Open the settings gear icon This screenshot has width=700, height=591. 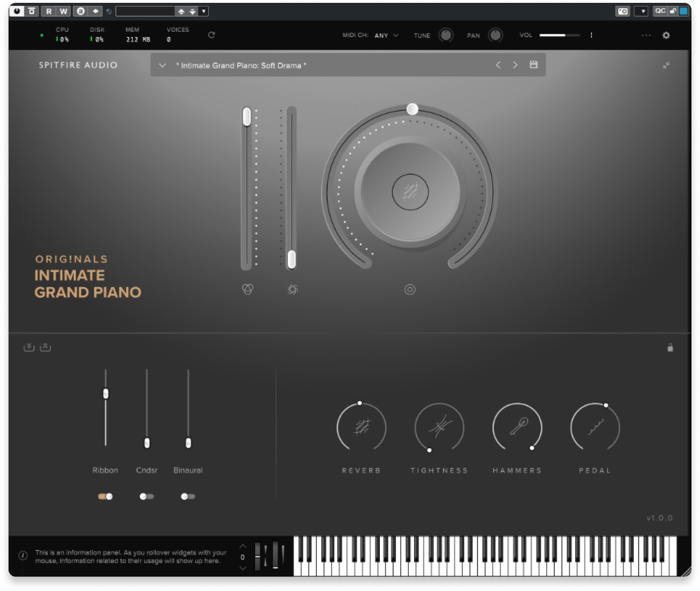click(666, 35)
